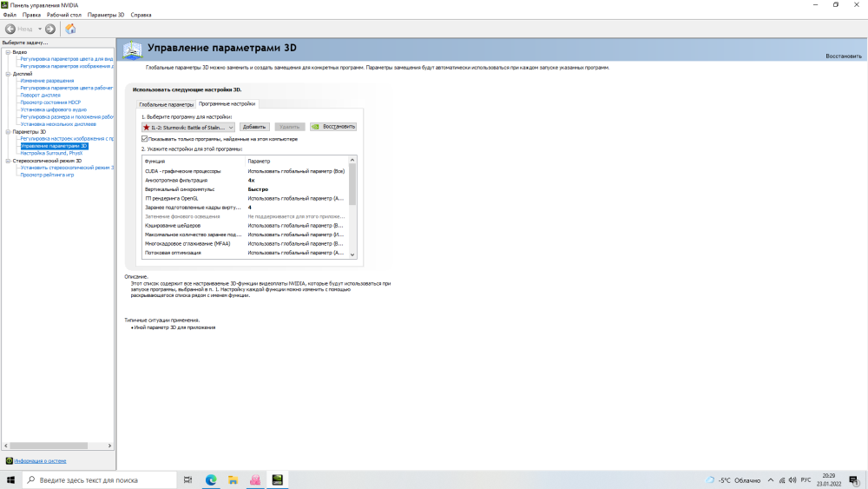The height and width of the screenshot is (489, 868).
Task: Open Регулировка параметров изображения under Видео
Action: 67,66
